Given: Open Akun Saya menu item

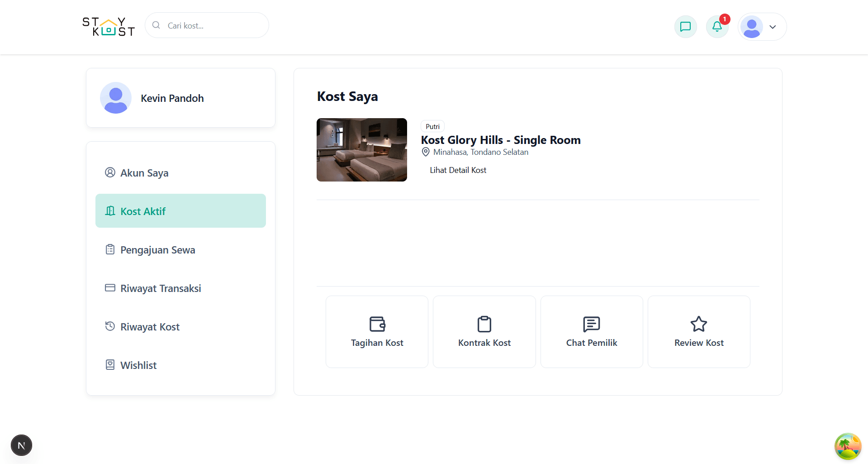Looking at the screenshot, I should pyautogui.click(x=180, y=172).
